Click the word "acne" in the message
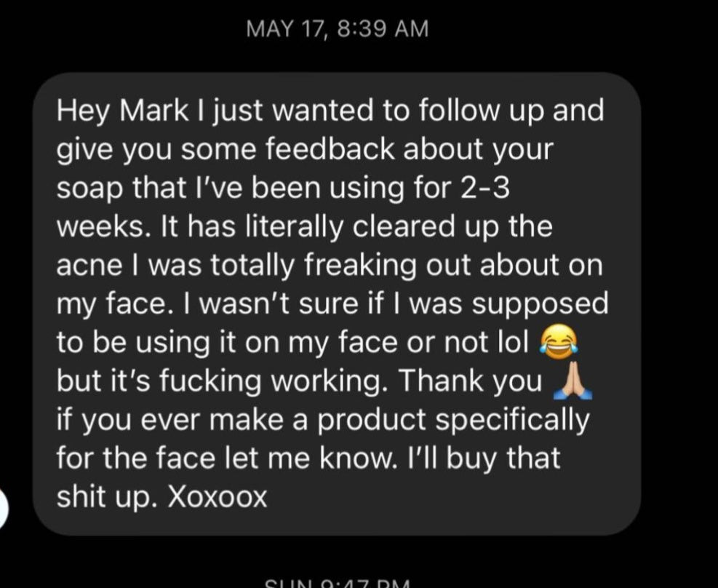This screenshot has width=718, height=588. (x=84, y=266)
